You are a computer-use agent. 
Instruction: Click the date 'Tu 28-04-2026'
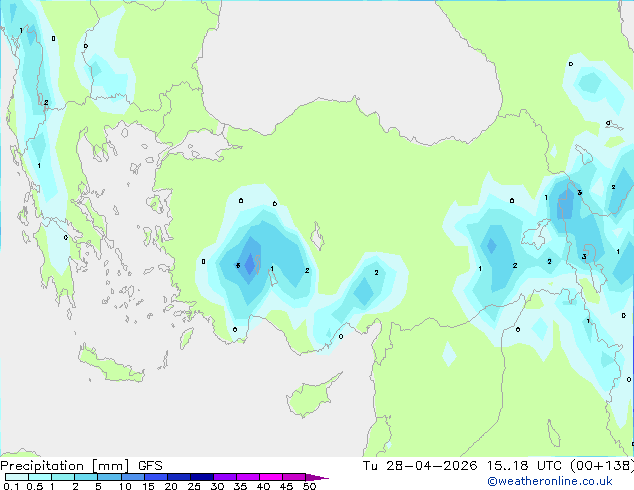point(420,466)
